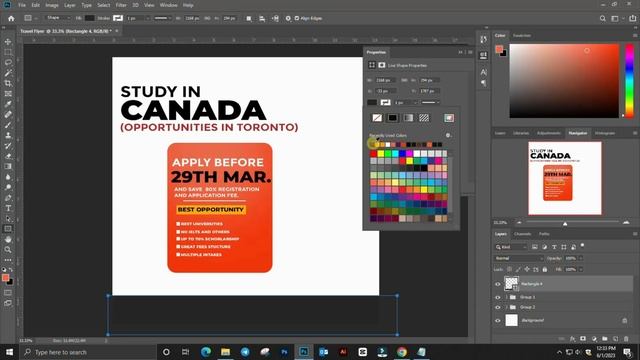Image resolution: width=640 pixels, height=360 pixels.
Task: Open the blend mode Normal dropdown
Action: 518,258
